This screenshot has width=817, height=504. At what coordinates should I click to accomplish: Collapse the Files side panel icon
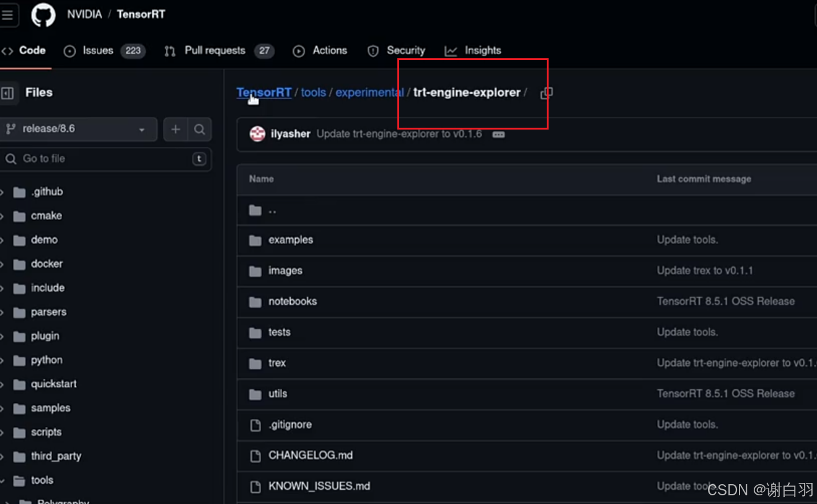pyautogui.click(x=8, y=93)
